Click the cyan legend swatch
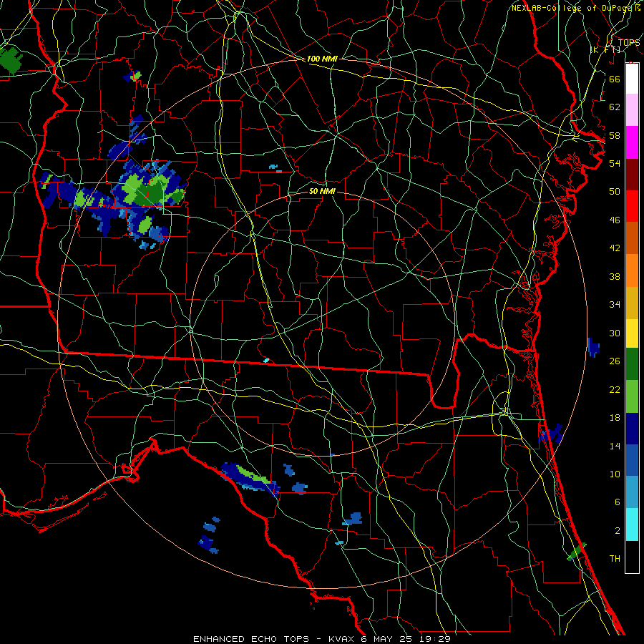644x644 pixels. [x=632, y=525]
